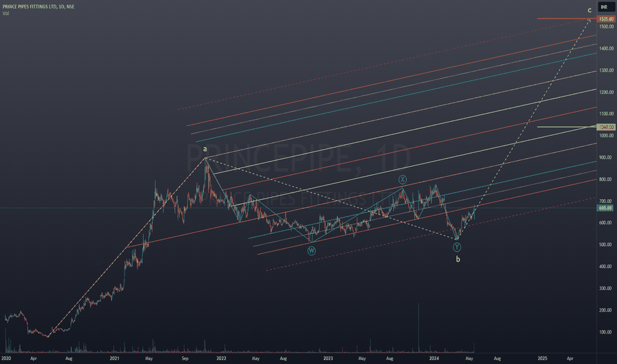Click the 2024 label on time axis

pos(434,359)
